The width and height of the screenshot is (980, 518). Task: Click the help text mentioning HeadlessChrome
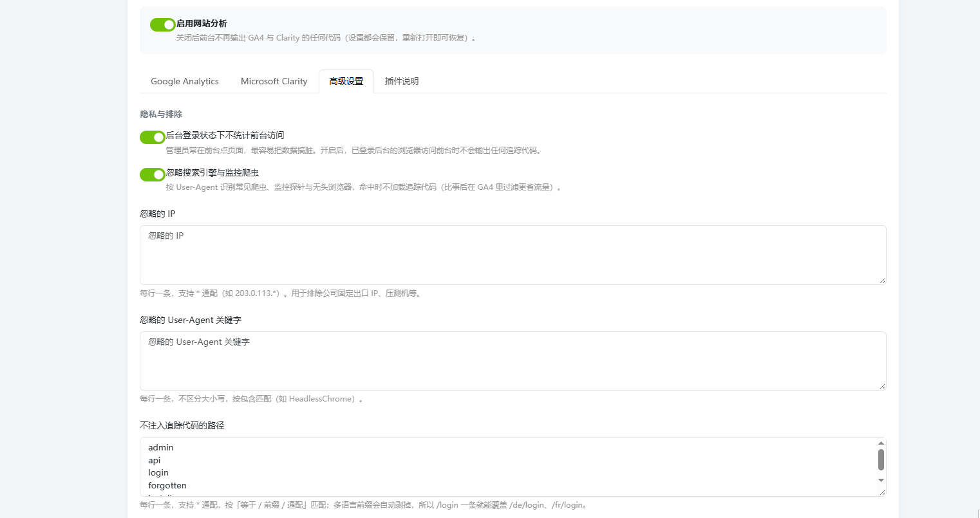(252, 399)
